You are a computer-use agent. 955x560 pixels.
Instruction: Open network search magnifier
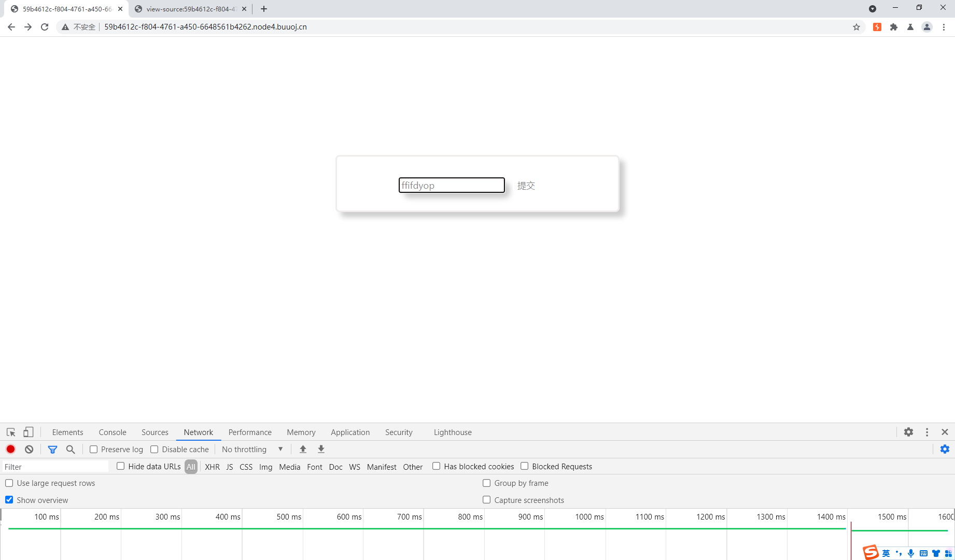(71, 449)
